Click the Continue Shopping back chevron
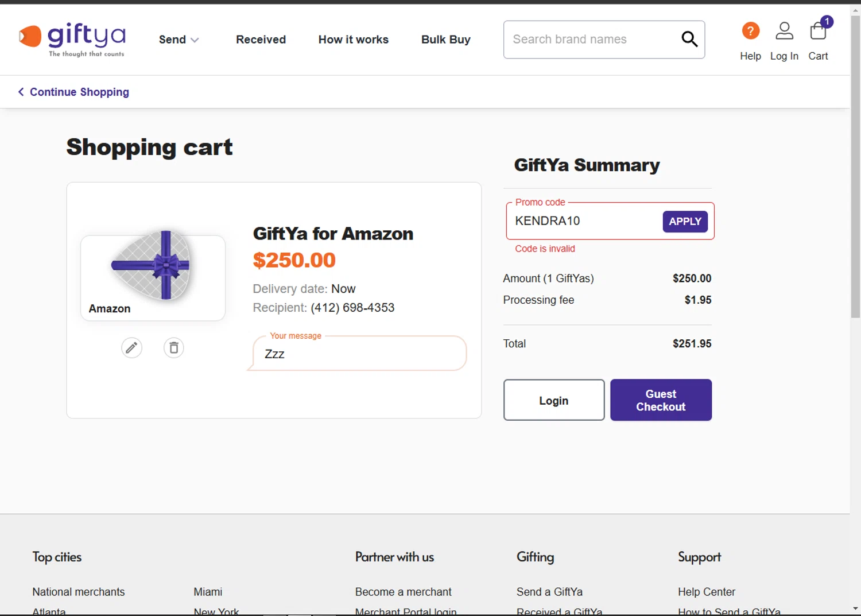Viewport: 861px width, 616px height. [21, 92]
